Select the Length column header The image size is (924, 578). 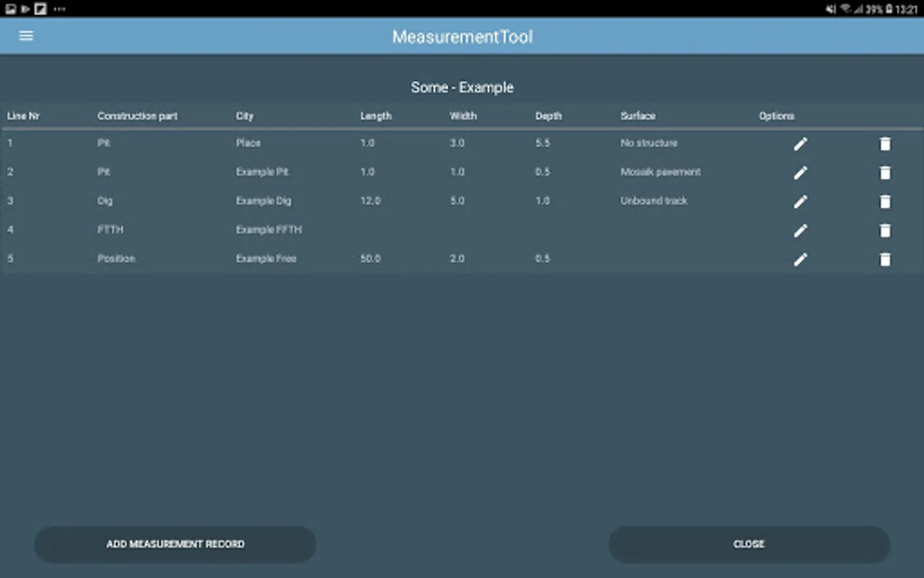point(376,116)
